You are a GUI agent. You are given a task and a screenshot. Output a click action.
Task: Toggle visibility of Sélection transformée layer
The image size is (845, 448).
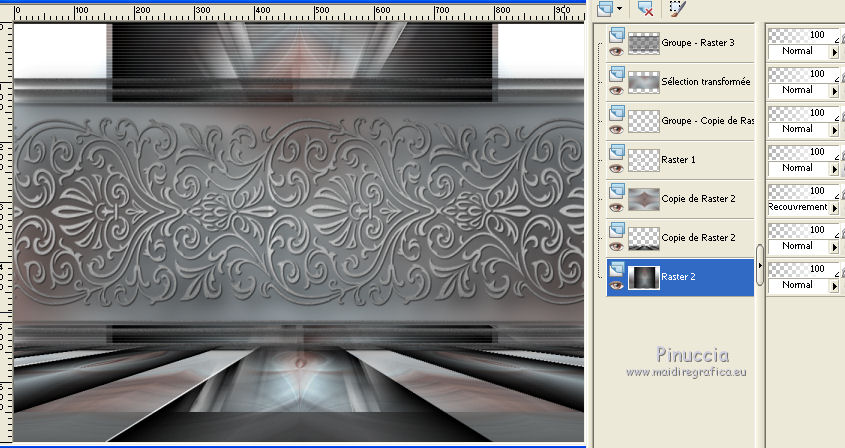pos(616,90)
